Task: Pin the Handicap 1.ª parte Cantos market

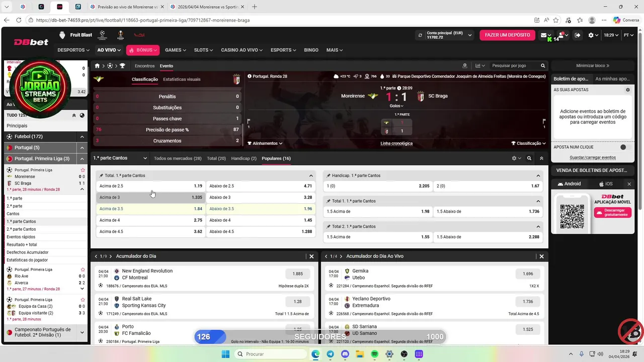Action: tap(329, 176)
